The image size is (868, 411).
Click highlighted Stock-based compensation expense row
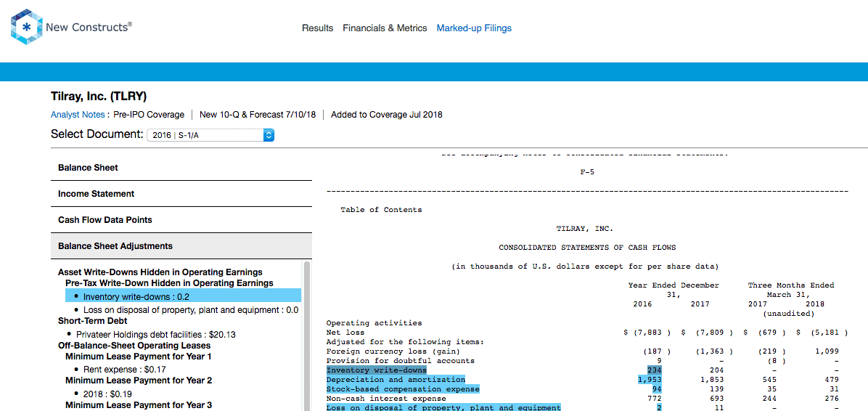[403, 388]
